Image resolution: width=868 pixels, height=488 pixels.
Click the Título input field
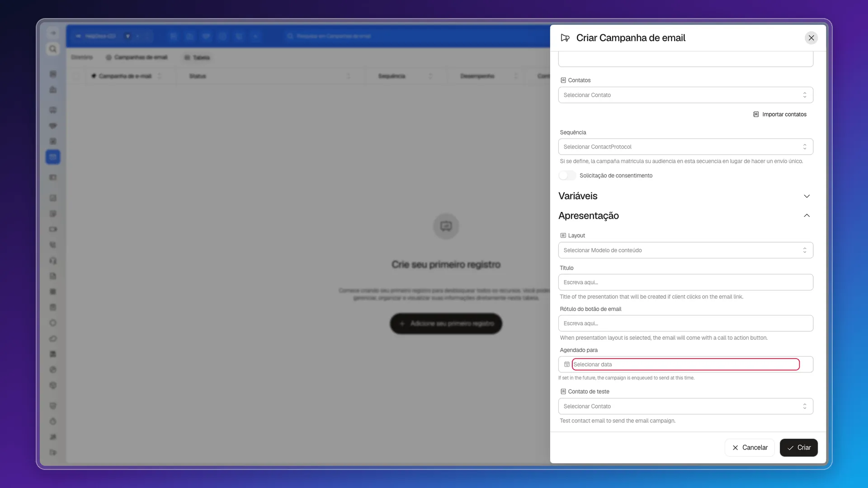click(x=685, y=282)
